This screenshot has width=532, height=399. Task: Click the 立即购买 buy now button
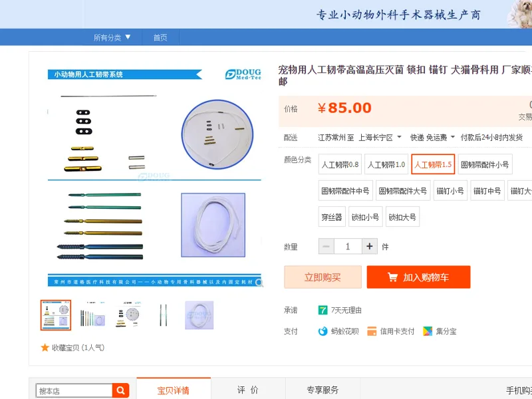tap(323, 277)
